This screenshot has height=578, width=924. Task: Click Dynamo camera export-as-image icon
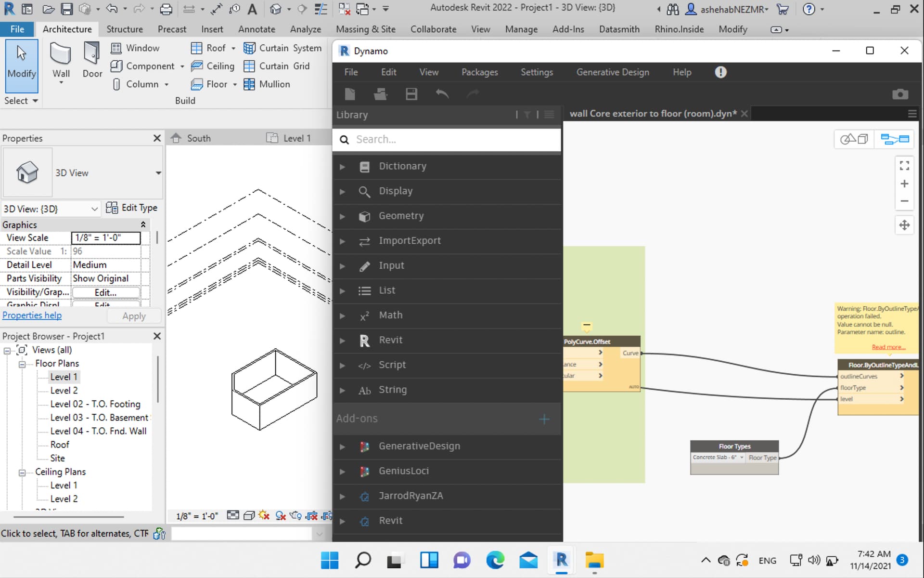point(900,94)
